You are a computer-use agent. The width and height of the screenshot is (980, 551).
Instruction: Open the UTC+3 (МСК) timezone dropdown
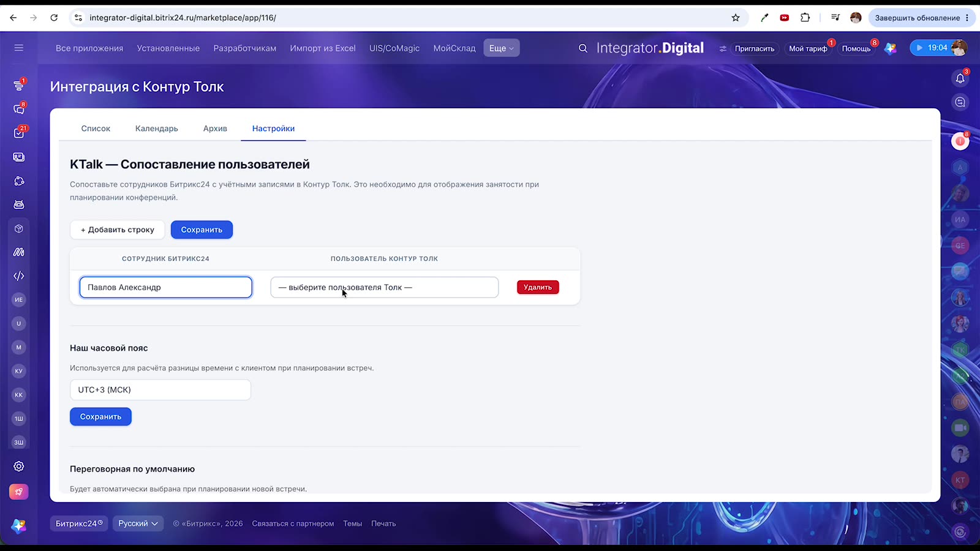pos(160,390)
